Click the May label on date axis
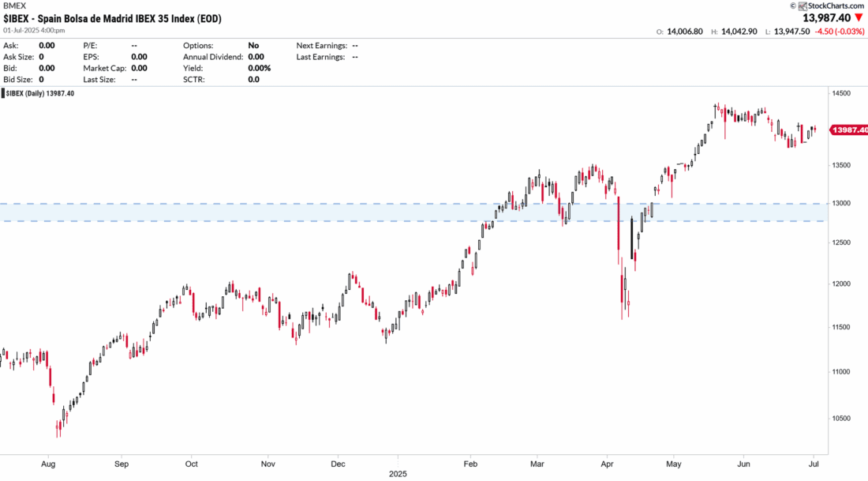 click(x=674, y=464)
